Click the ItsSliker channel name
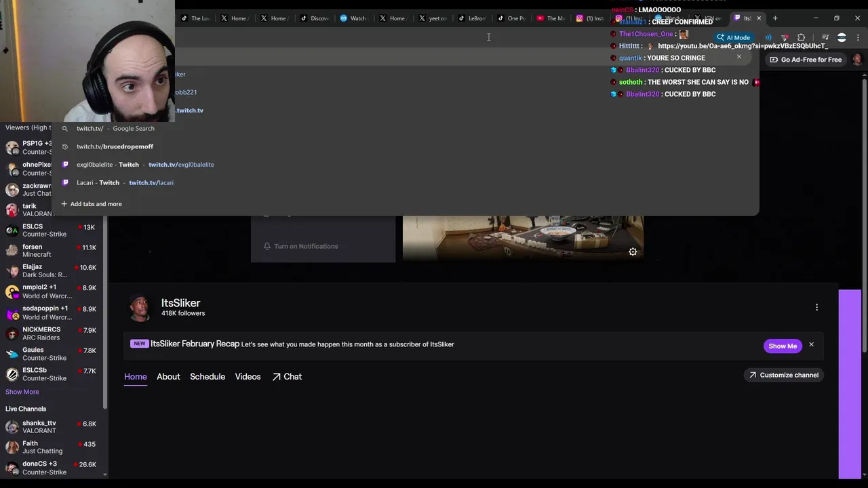 click(x=180, y=303)
